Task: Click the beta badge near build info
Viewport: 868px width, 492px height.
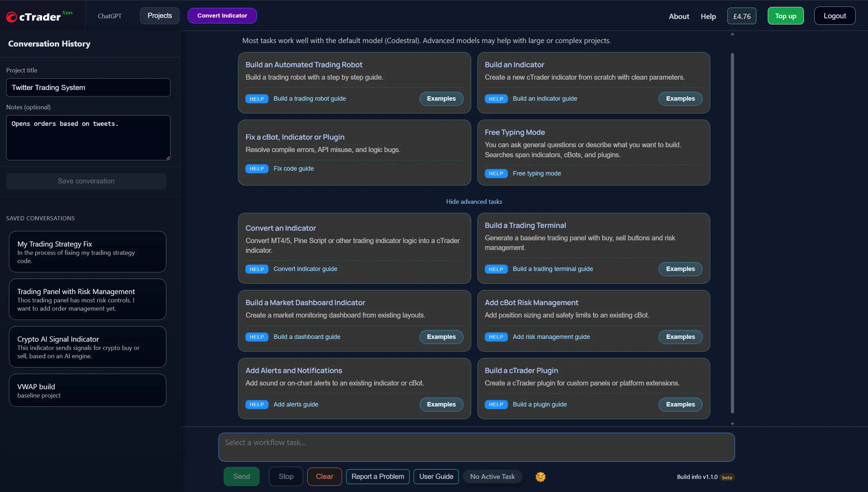Action: (727, 477)
